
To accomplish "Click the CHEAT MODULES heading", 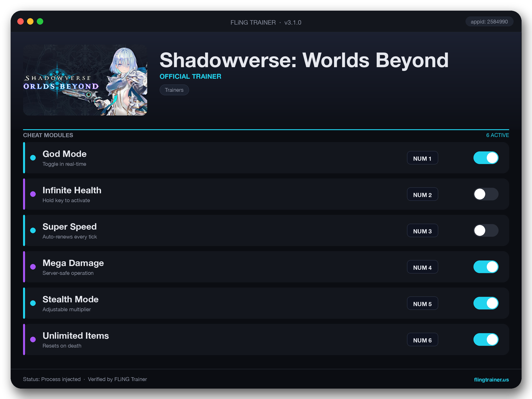I will [x=48, y=135].
